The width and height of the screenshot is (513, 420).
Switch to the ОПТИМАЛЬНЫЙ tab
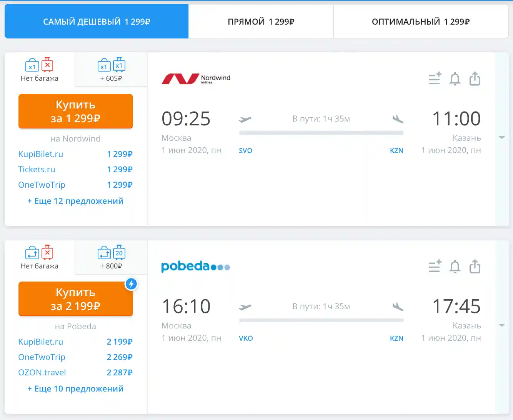421,22
